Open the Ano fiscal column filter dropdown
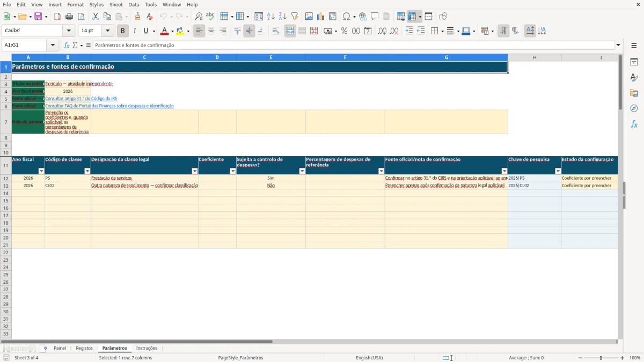Screen dimensions: 644x362 (x=41, y=171)
